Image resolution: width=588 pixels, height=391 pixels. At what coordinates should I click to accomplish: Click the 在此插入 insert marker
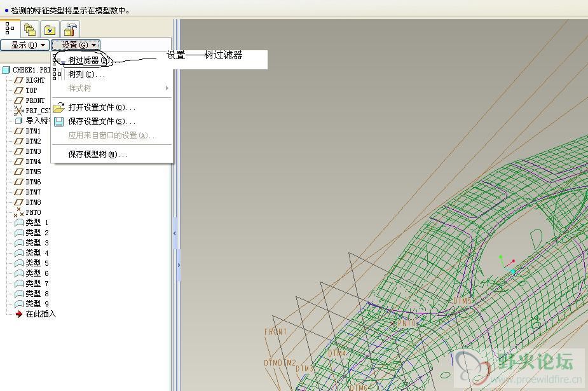tap(41, 314)
